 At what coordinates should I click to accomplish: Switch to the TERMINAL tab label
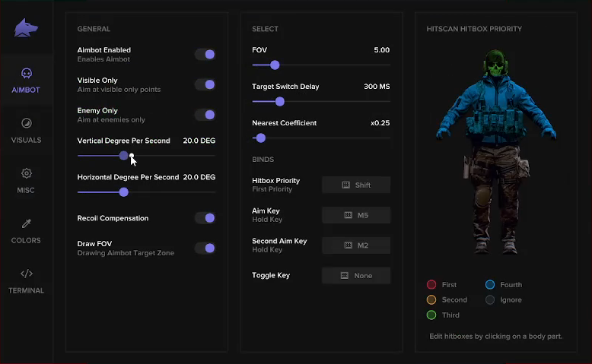point(26,291)
